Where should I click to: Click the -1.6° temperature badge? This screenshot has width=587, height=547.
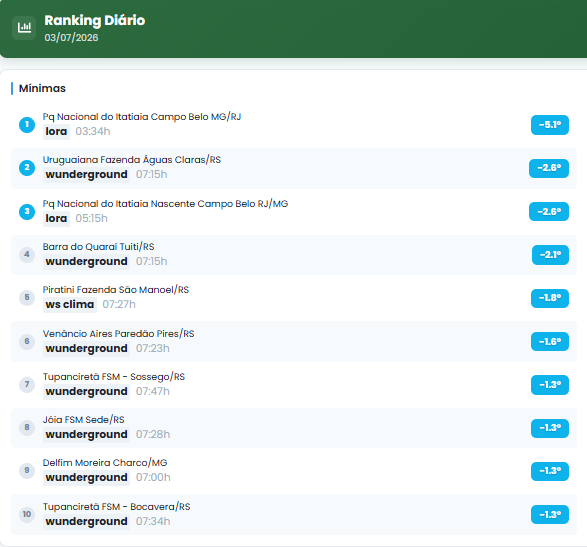click(550, 341)
